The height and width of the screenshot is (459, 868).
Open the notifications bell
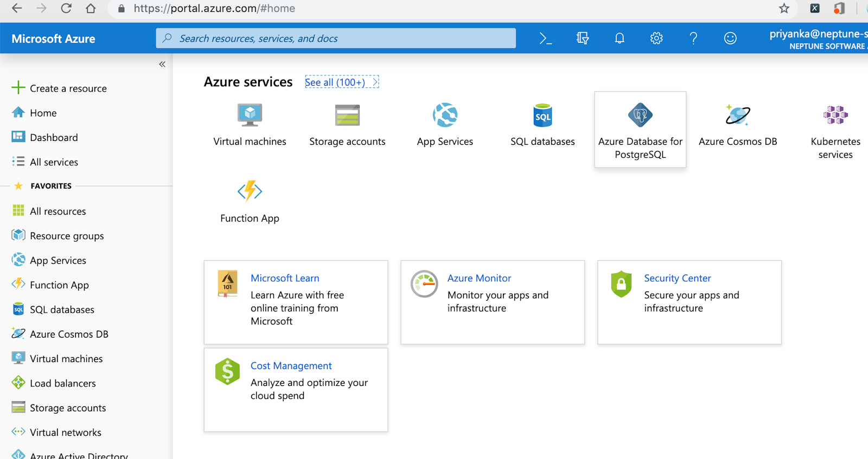click(620, 38)
